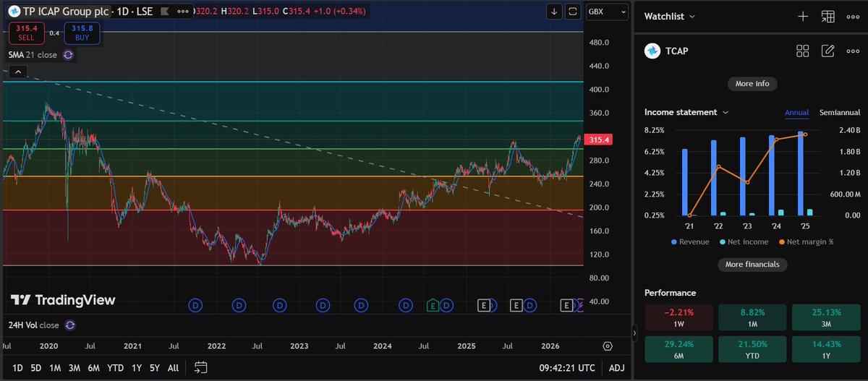Select the 1M range button in the bottom bar
Screen dimensions: 868x381
[55, 368]
